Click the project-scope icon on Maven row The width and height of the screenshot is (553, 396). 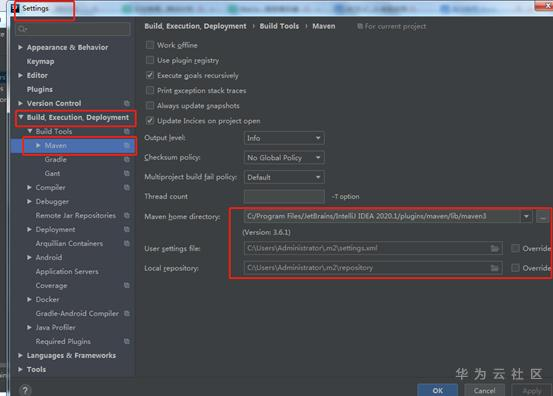tap(127, 145)
